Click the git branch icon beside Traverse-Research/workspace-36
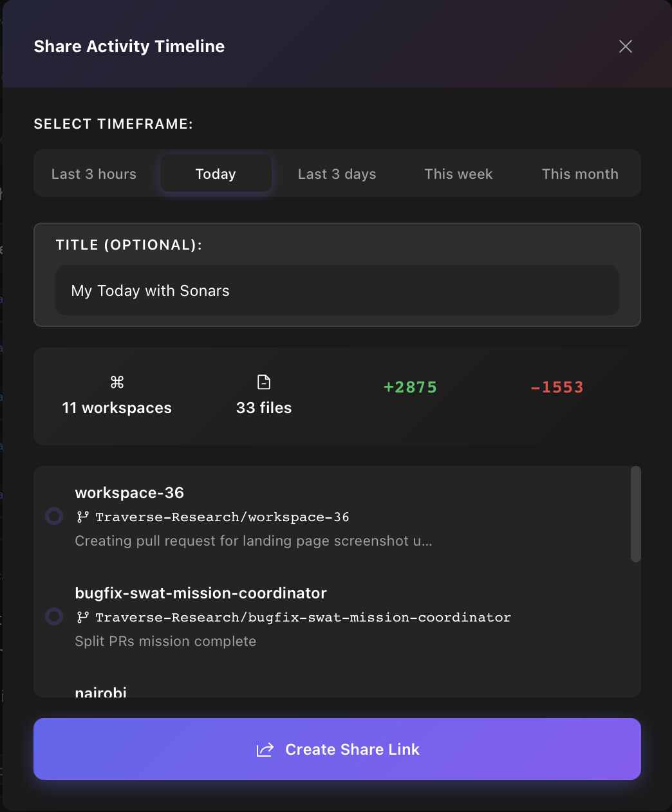The height and width of the screenshot is (812, 672). [x=82, y=516]
